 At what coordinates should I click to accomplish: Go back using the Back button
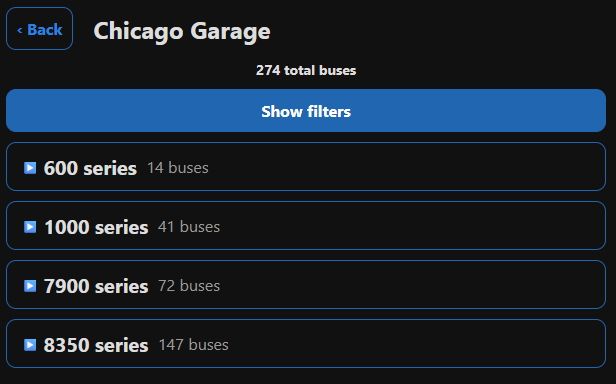[x=39, y=29]
